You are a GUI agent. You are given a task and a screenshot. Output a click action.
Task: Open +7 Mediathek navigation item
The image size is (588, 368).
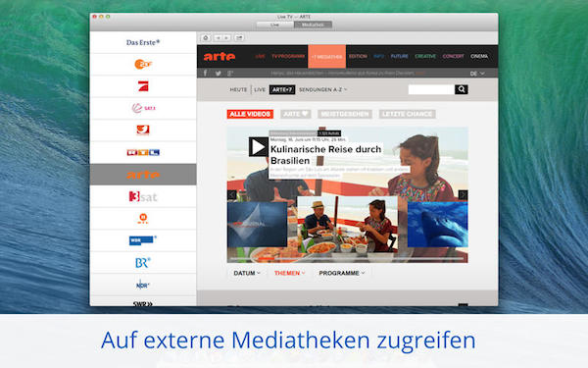point(326,56)
